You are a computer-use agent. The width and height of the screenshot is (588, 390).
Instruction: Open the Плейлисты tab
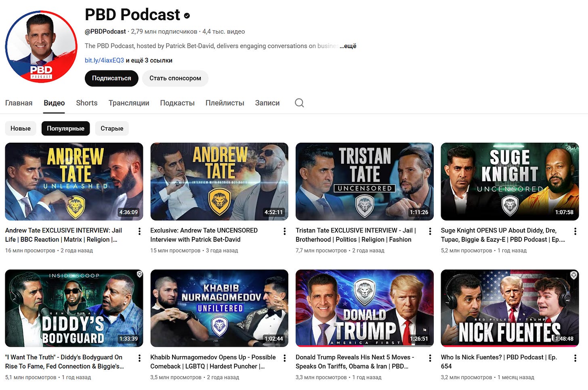pos(225,103)
